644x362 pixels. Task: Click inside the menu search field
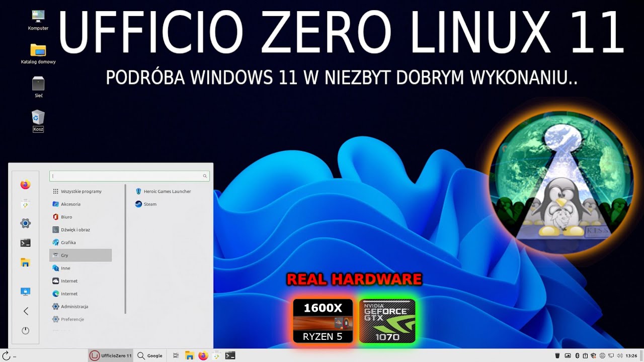[x=129, y=176]
